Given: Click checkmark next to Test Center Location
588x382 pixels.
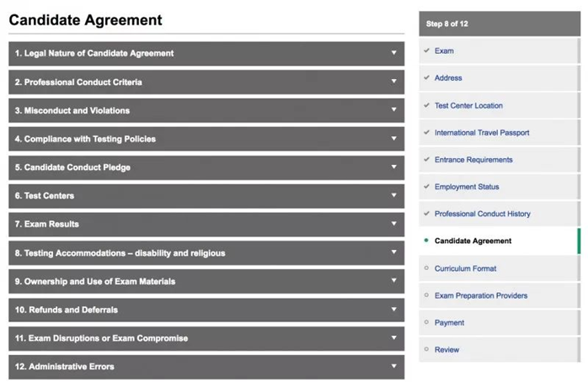Looking at the screenshot, I should pos(427,106).
